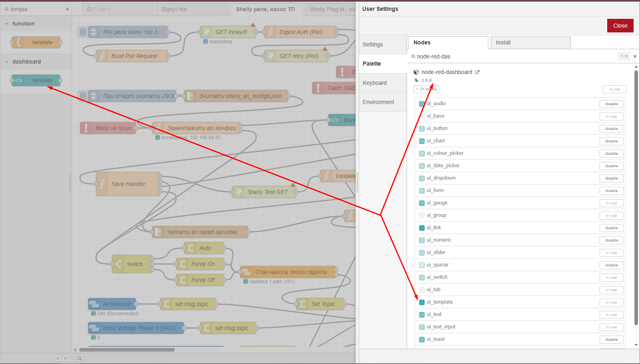Collapse all palette categories with double-up arrow
The width and height of the screenshot is (640, 364).
point(58,358)
